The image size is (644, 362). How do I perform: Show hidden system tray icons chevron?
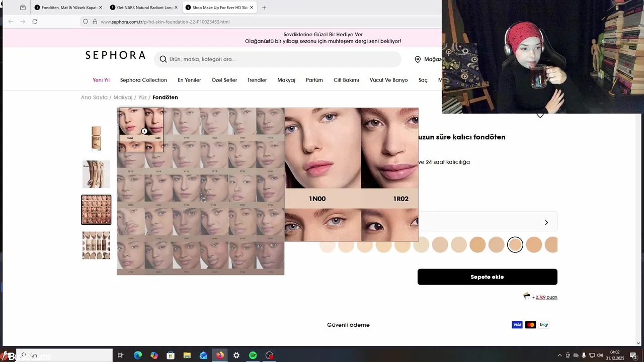click(559, 355)
